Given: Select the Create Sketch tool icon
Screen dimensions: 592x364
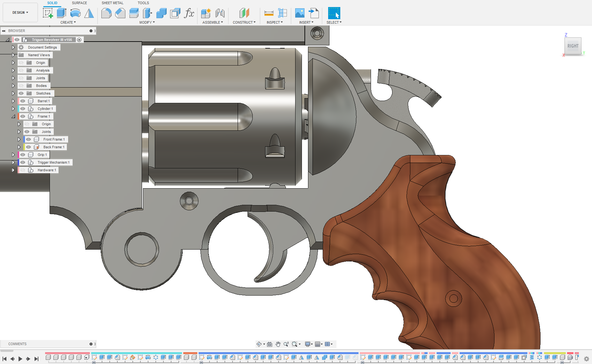Looking at the screenshot, I should pos(48,13).
